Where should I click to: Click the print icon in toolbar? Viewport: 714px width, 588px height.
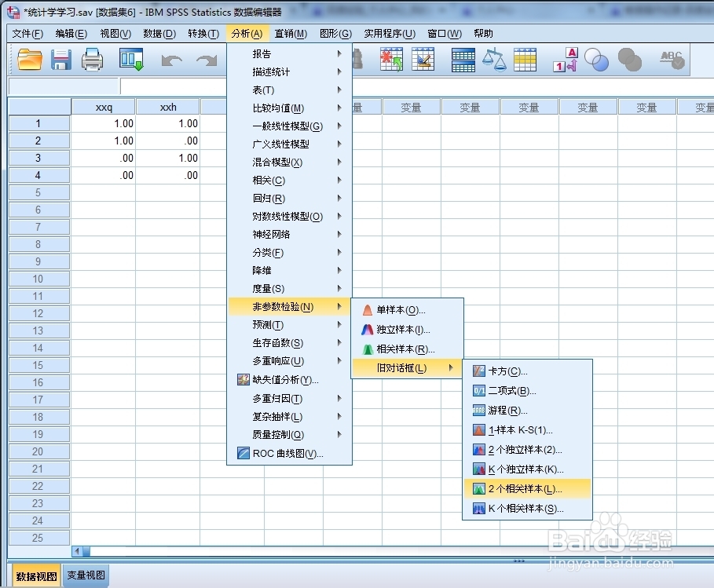click(x=92, y=60)
